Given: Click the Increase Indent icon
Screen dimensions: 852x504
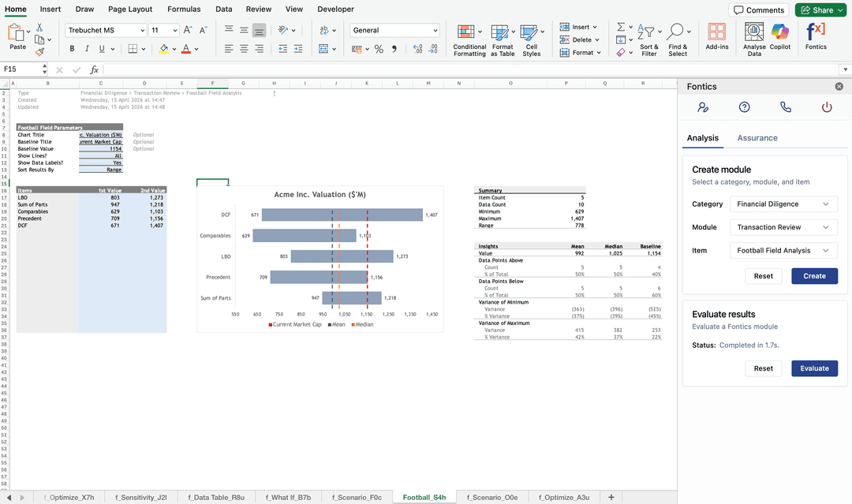Looking at the screenshot, I should pyautogui.click(x=298, y=49).
